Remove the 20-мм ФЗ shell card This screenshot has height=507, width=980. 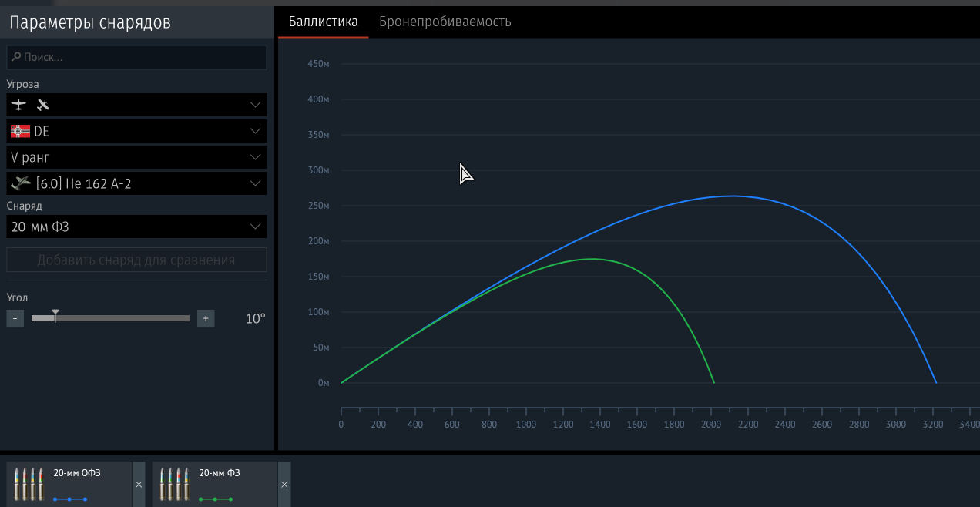(284, 485)
